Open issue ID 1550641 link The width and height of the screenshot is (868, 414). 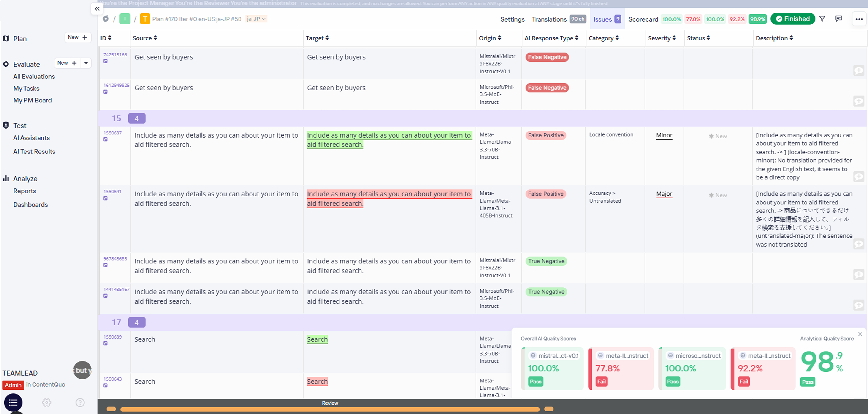pos(112,191)
